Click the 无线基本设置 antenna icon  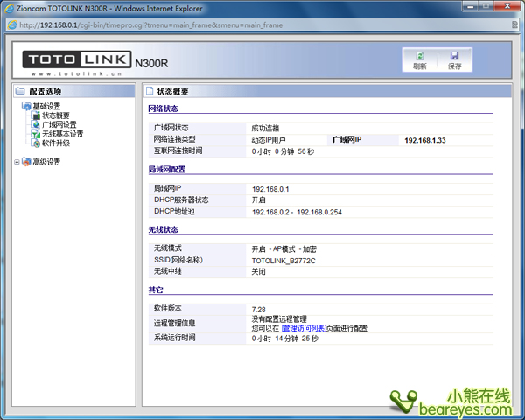(x=36, y=134)
